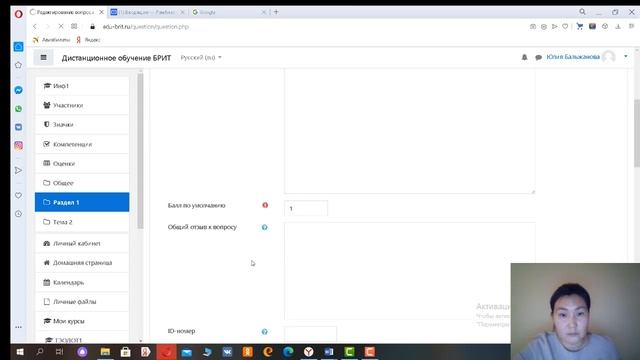Screen dimensions: 640x360
Task: Open the Mail app from the taskbar
Action: click(187, 351)
